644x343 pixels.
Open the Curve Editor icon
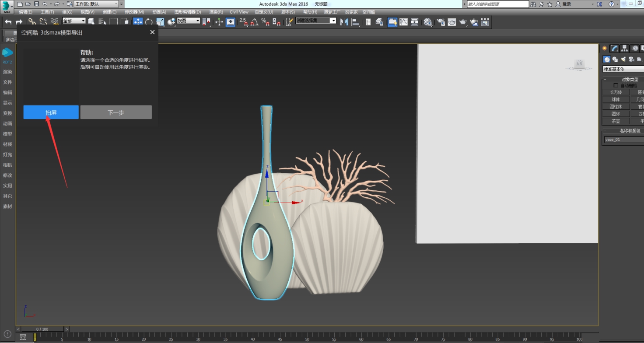point(403,22)
